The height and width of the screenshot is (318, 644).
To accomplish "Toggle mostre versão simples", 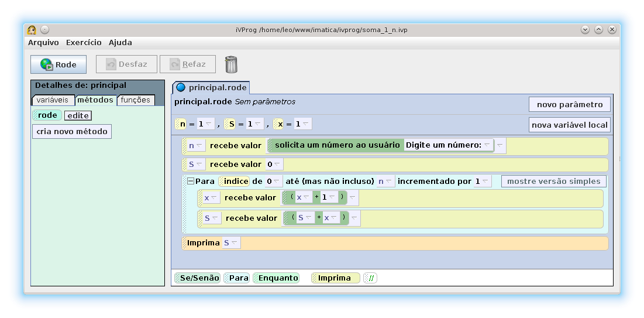I will pos(553,182).
